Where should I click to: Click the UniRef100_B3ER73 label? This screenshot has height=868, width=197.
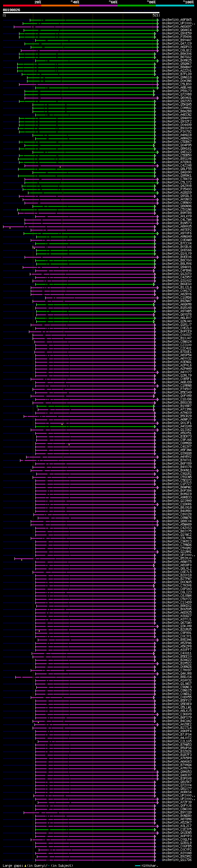pyautogui.click(x=176, y=436)
